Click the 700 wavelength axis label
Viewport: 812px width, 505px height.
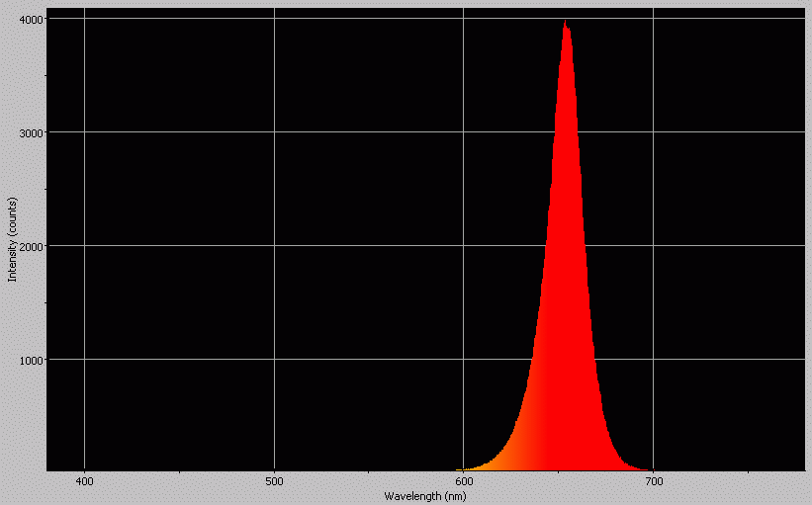click(654, 481)
